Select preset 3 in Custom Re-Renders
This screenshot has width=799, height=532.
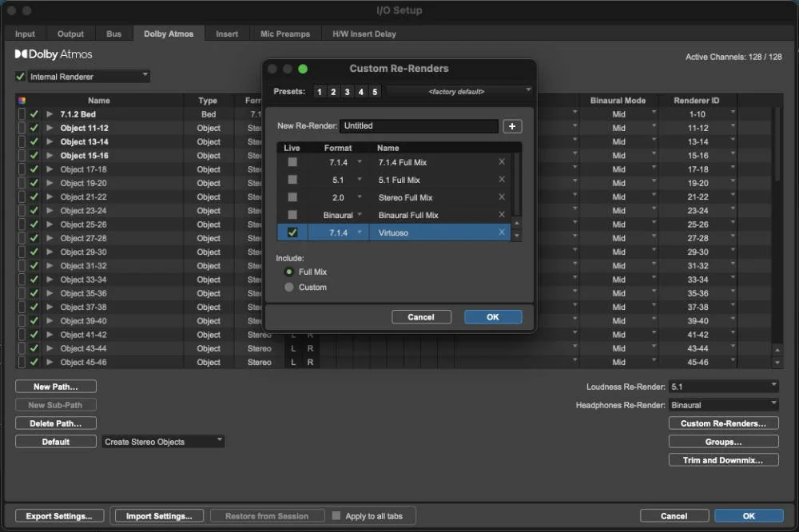[x=347, y=92]
